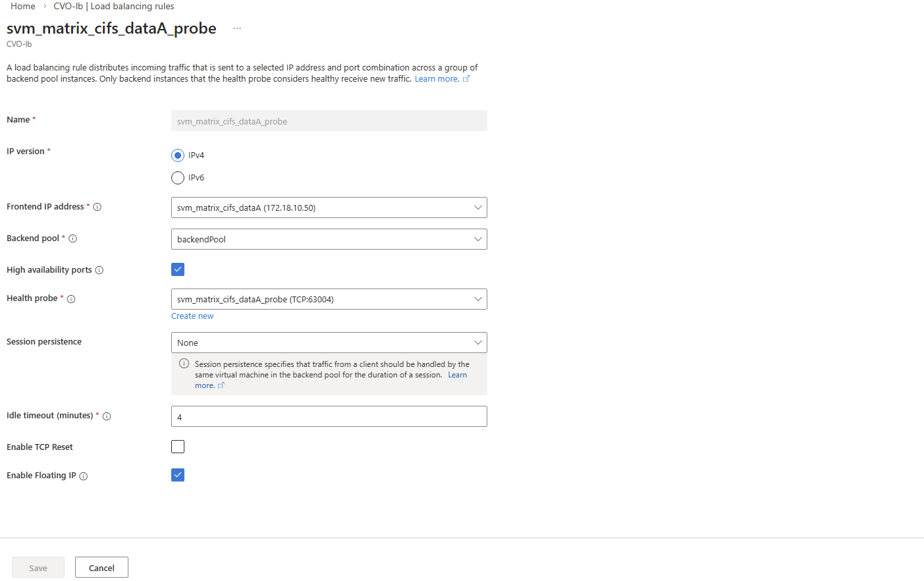Click info icon next to Enable Floating IP

point(84,476)
